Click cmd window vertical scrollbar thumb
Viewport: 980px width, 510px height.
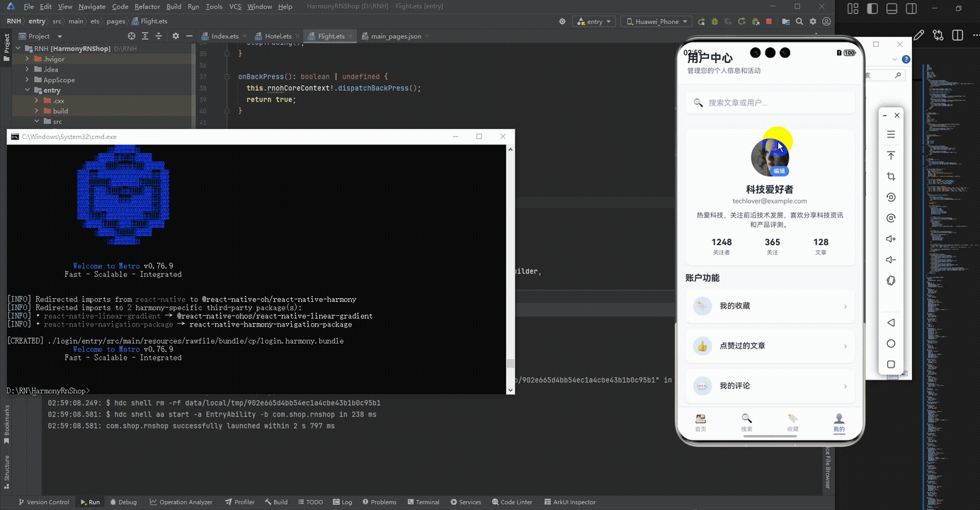point(511,364)
